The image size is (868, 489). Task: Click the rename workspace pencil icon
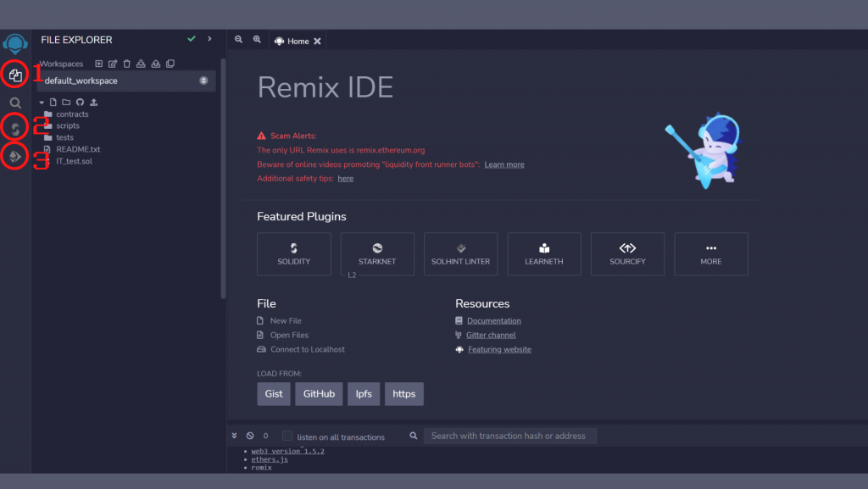pos(113,64)
